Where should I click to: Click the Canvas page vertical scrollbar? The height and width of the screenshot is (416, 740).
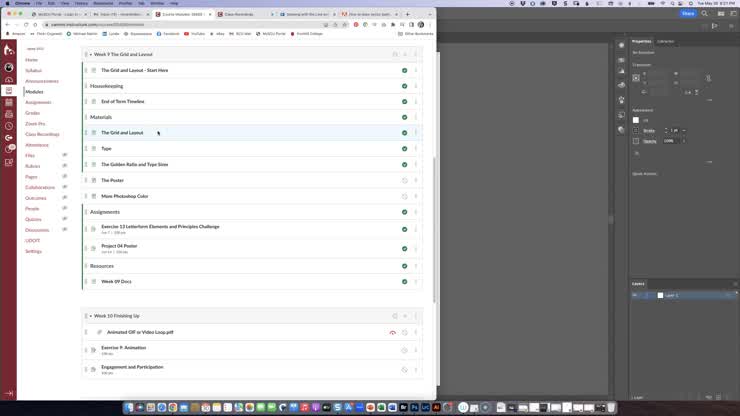(434, 229)
